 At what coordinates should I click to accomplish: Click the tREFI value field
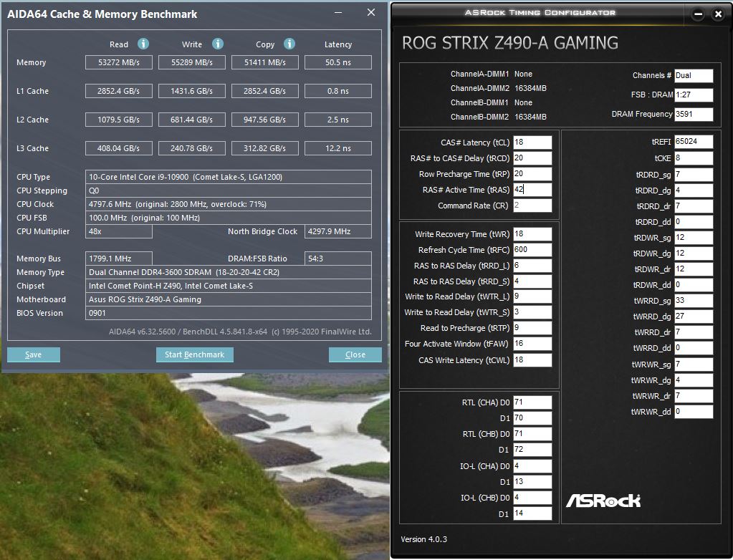[x=694, y=142]
